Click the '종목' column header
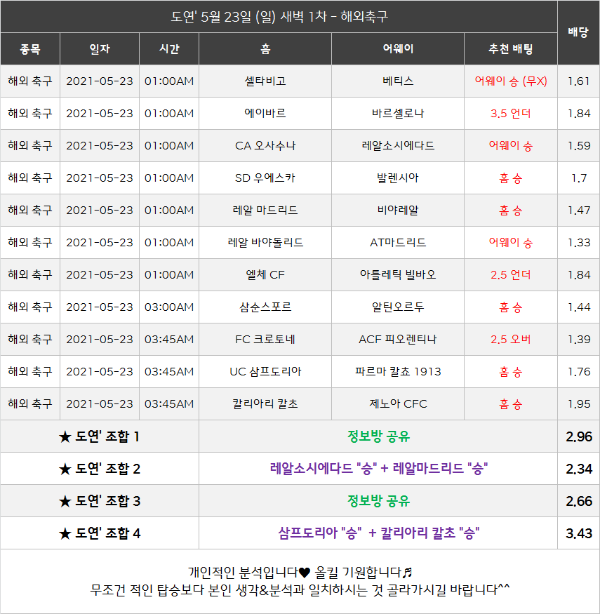This screenshot has height=614, width=600. [x=30, y=49]
